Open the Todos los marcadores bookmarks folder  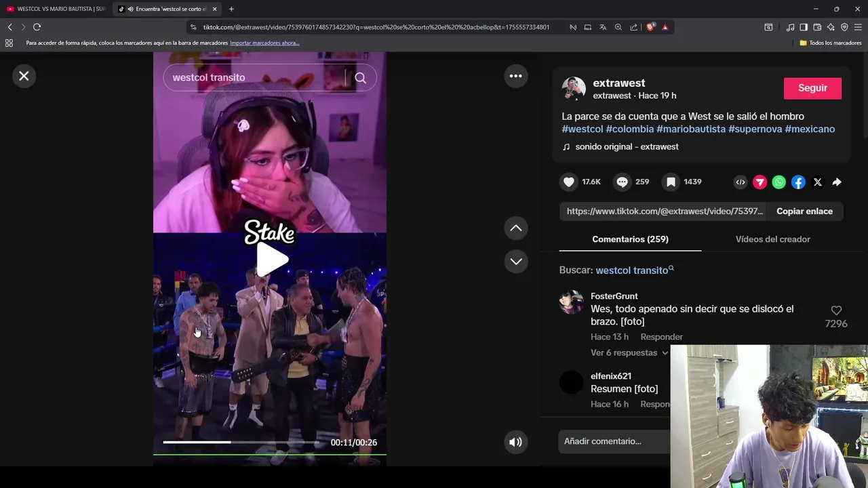click(x=831, y=43)
